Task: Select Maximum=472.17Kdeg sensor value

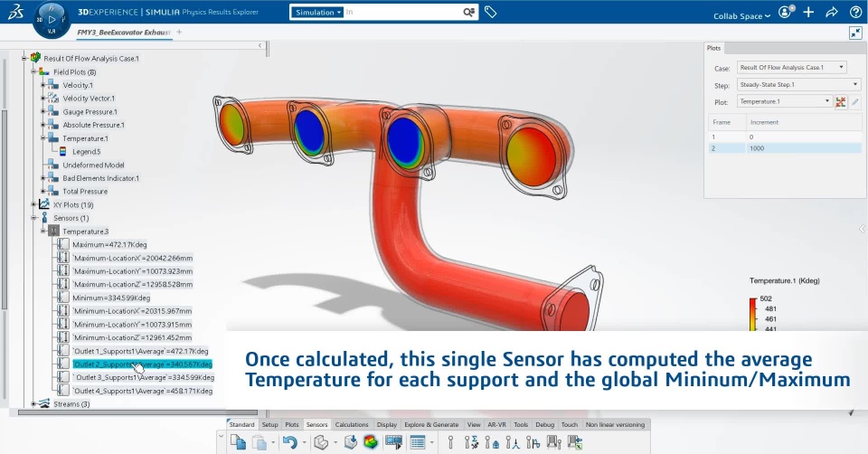Action: pos(109,245)
